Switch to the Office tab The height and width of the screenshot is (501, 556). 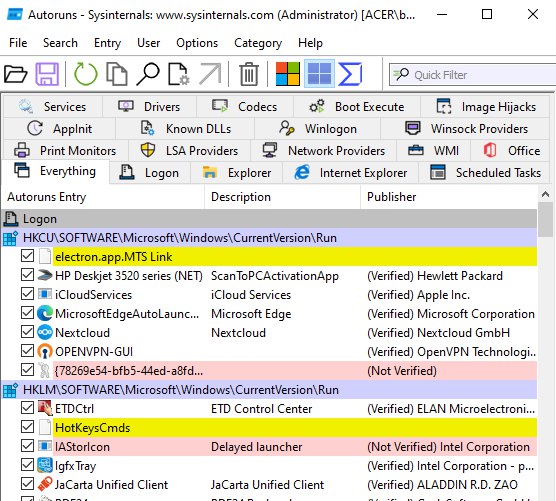click(x=511, y=151)
